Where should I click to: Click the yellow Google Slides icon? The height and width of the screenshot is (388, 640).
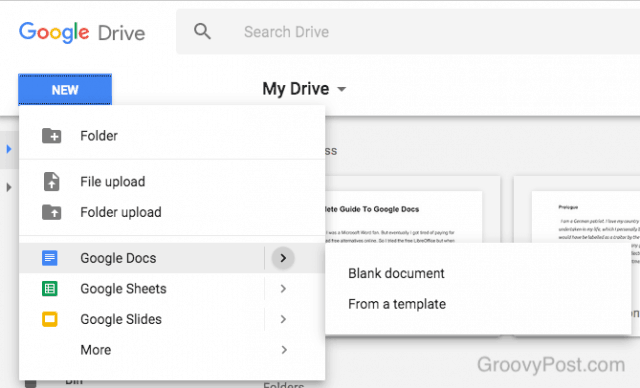click(50, 319)
